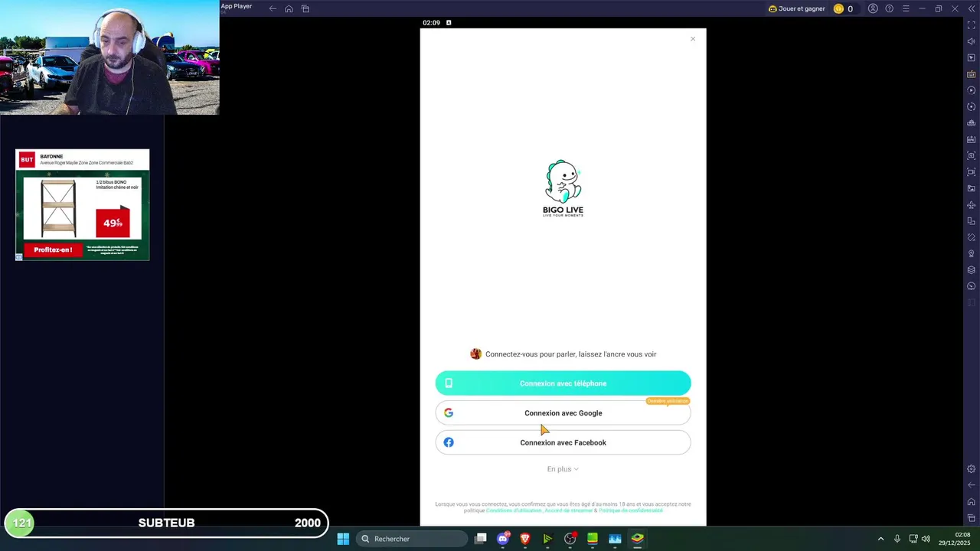Open App Player account profile icon
980x551 pixels.
[873, 8]
